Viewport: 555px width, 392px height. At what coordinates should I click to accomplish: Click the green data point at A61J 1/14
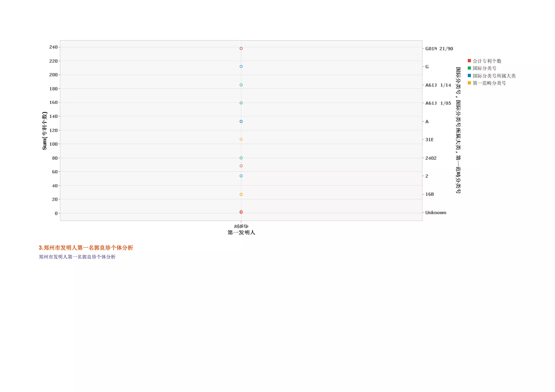tap(241, 85)
